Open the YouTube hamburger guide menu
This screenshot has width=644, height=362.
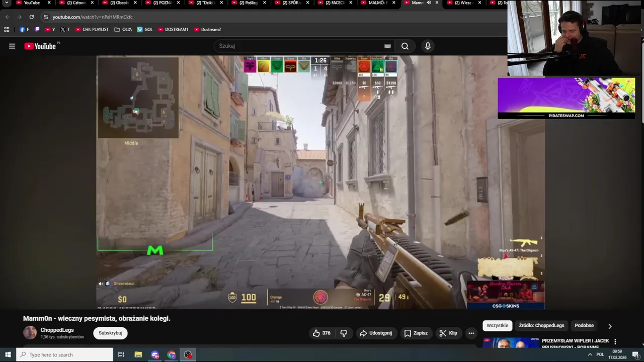[x=12, y=46]
